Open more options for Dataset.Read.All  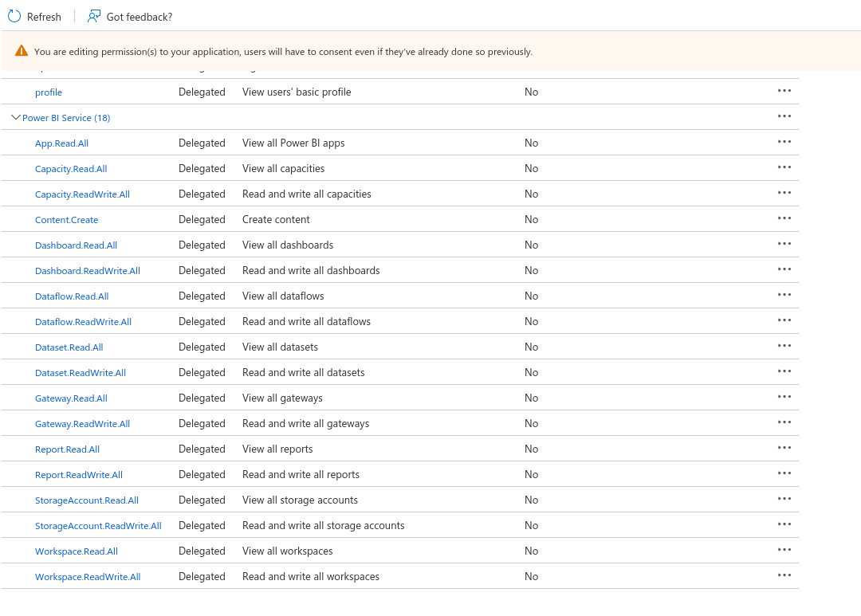(x=784, y=346)
